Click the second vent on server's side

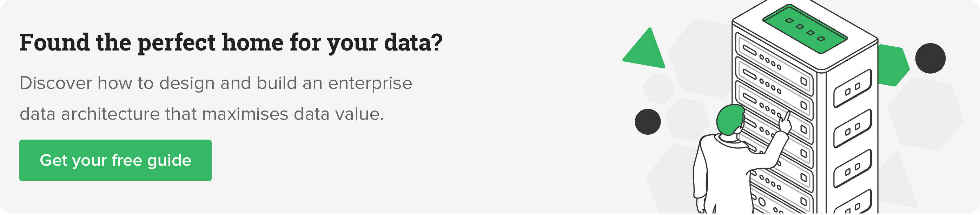tap(852, 129)
